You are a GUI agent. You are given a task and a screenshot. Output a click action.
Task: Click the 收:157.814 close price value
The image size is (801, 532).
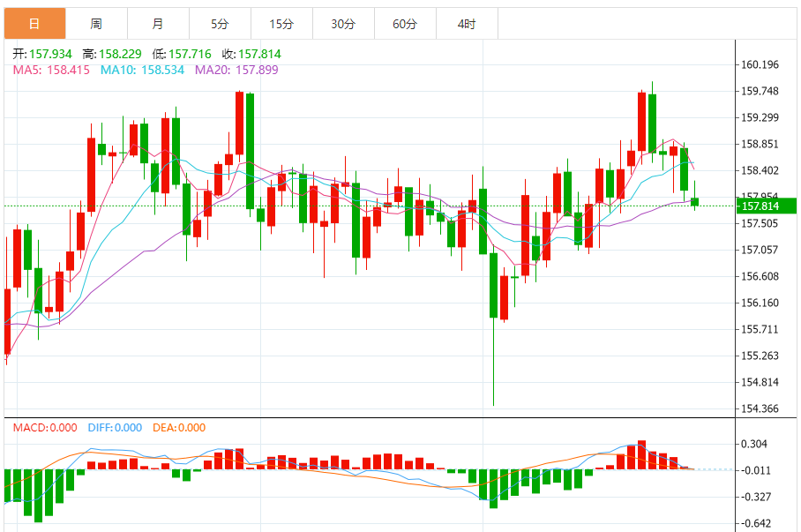point(251,54)
